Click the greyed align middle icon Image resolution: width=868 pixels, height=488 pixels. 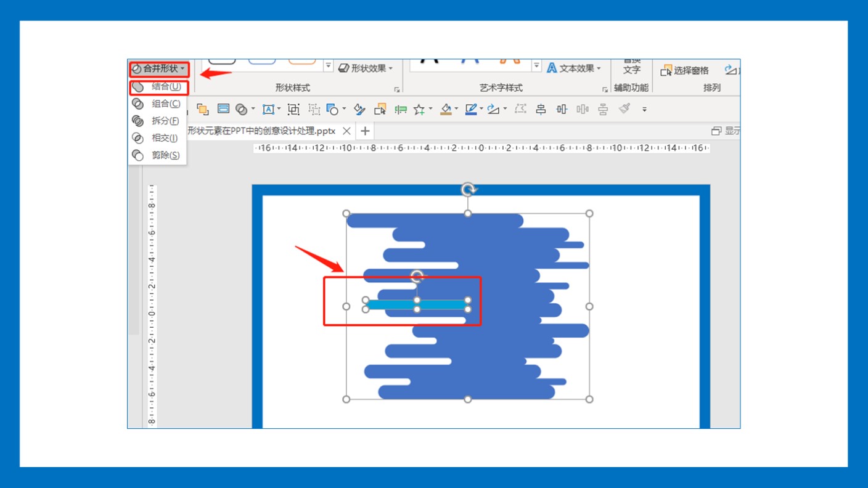pyautogui.click(x=603, y=110)
